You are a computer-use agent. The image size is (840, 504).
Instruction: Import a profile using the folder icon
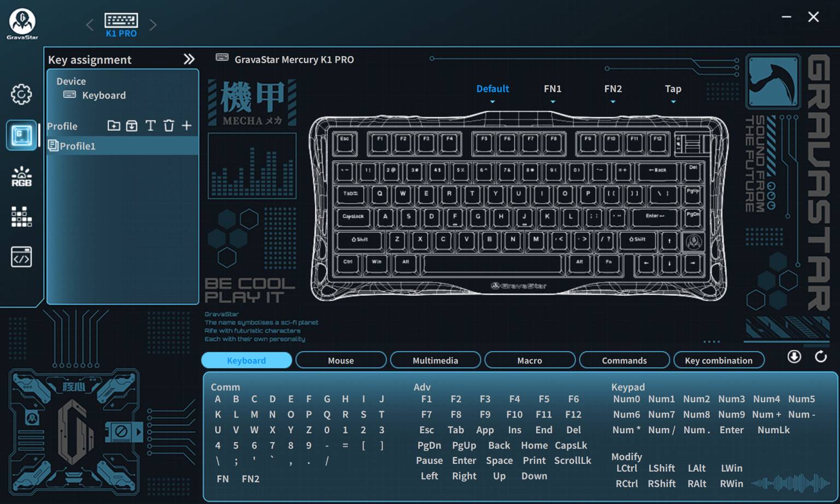pos(113,126)
